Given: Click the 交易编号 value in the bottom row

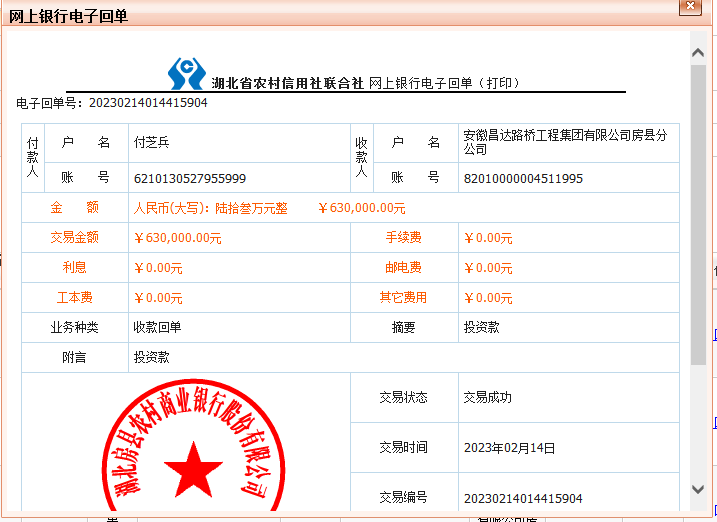Looking at the screenshot, I should tap(522, 498).
